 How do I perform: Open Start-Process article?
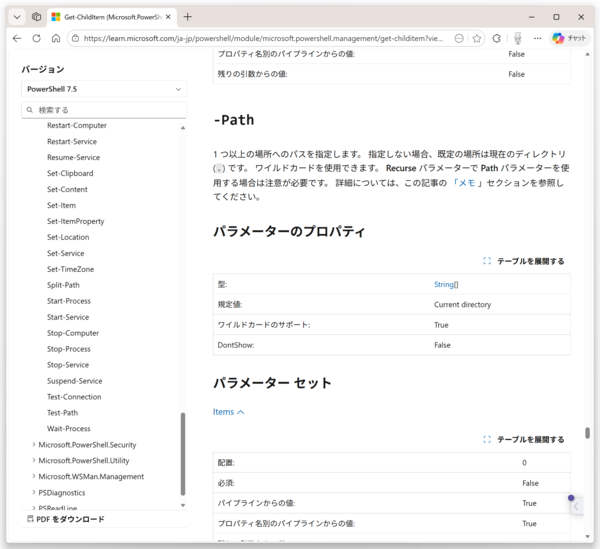[69, 301]
